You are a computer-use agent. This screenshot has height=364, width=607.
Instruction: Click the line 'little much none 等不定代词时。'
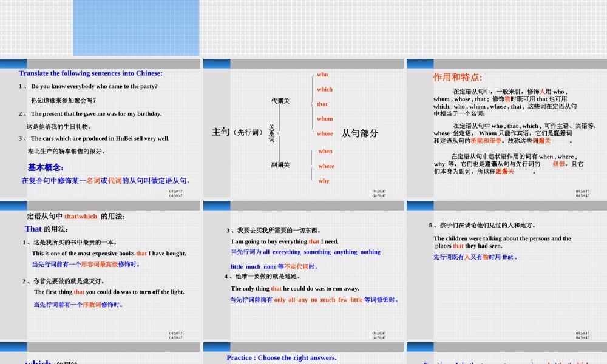274,266
